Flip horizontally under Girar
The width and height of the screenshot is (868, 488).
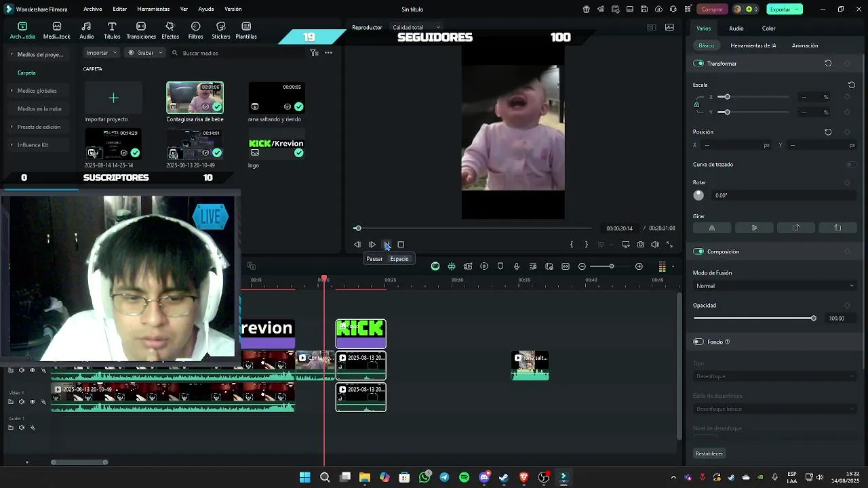712,228
